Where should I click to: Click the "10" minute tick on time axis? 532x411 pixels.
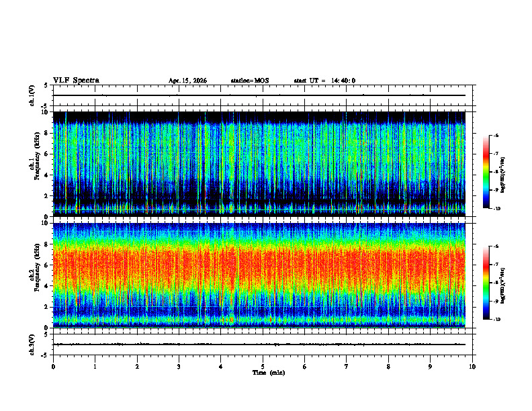472,367
